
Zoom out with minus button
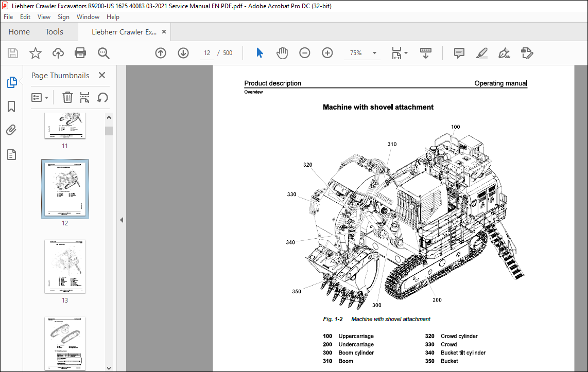coord(304,53)
